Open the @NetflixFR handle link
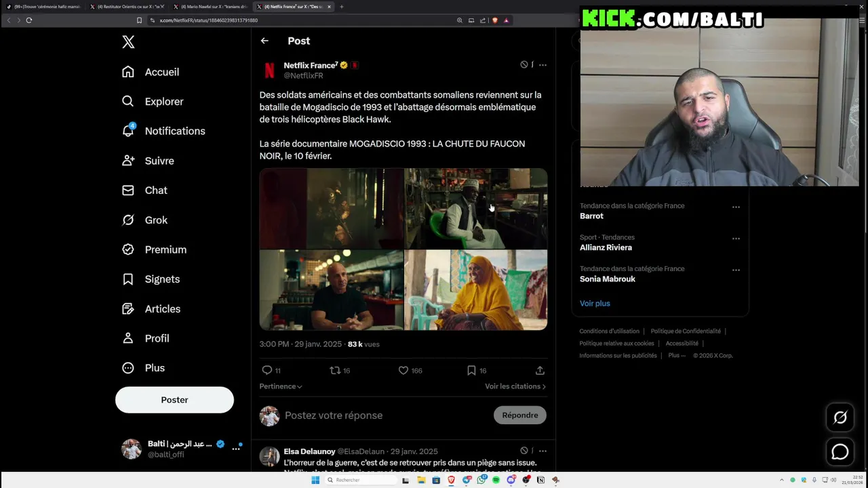868x488 pixels. 303,76
